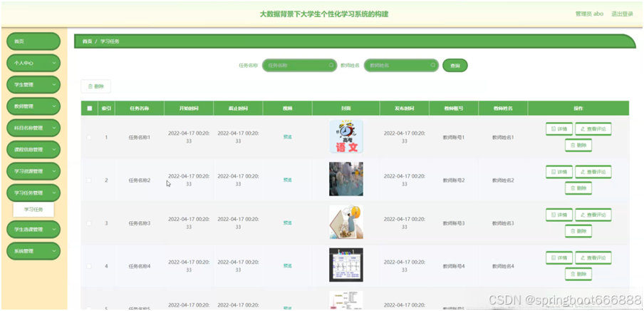
Task: Click the cell 任务名称1
Action: click(140, 138)
